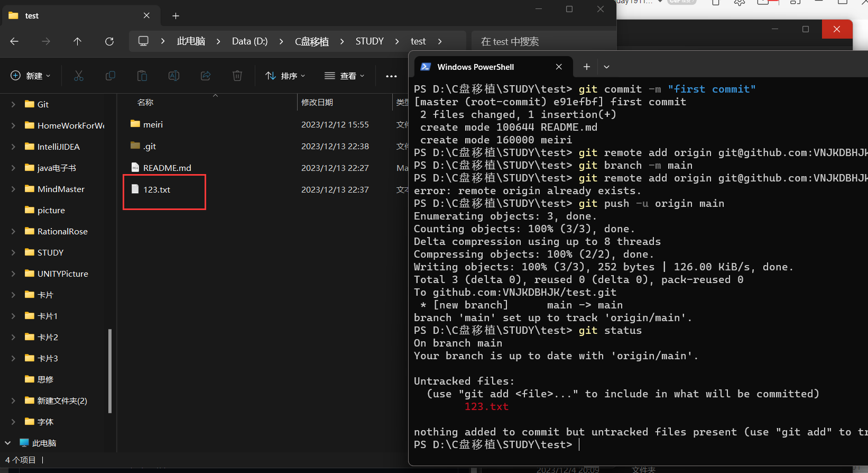Click the 2023/12/12 15:55 date cell

(335, 124)
